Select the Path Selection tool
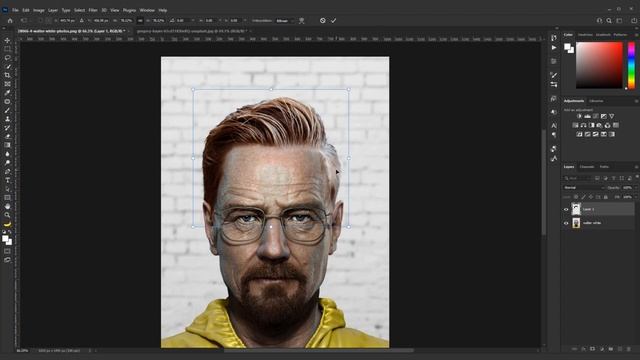Screen dimensions: 640x360 coord(7,189)
